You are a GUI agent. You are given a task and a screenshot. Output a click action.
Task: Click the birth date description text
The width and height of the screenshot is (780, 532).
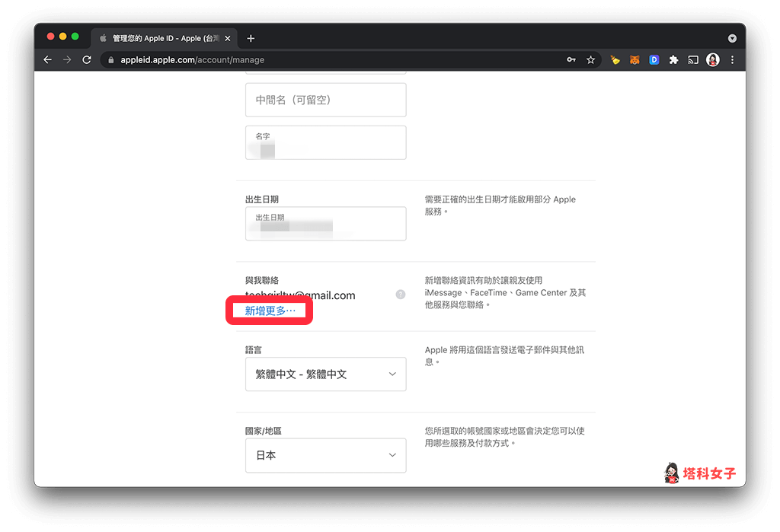tap(500, 205)
